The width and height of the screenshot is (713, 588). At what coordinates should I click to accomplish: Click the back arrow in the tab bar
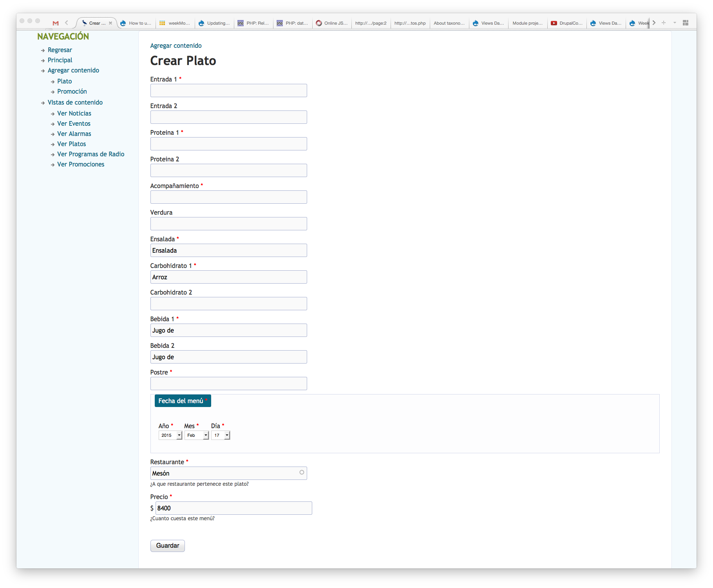(x=67, y=23)
